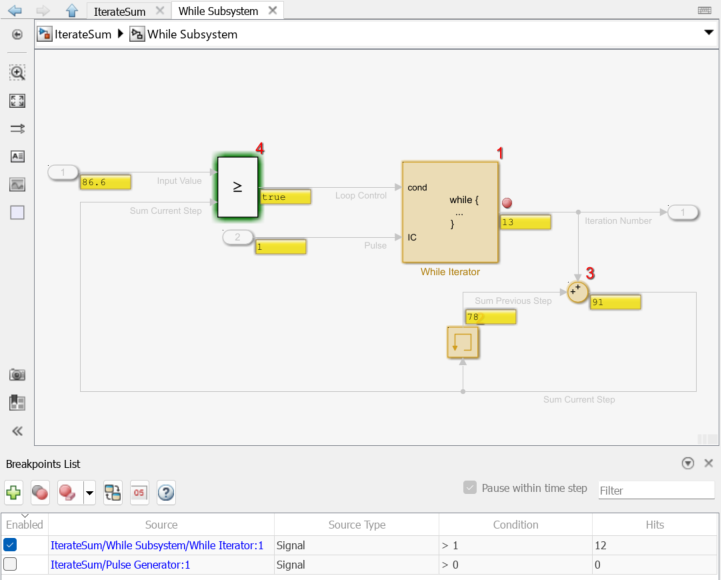
Task: Open the IterateSum/Pulse Generator:1 source link
Action: coord(120,564)
